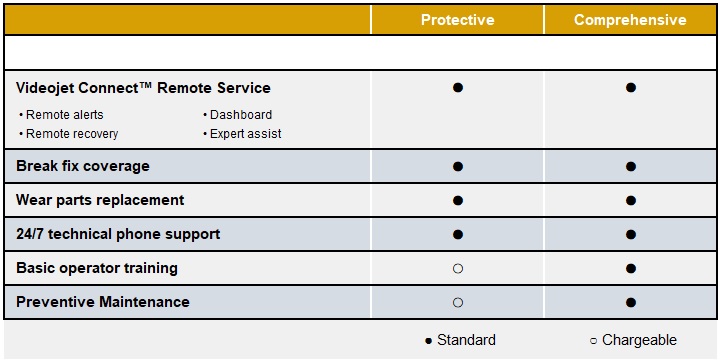
Task: Click the Wear parts replacement row label
Action: pyautogui.click(x=100, y=200)
